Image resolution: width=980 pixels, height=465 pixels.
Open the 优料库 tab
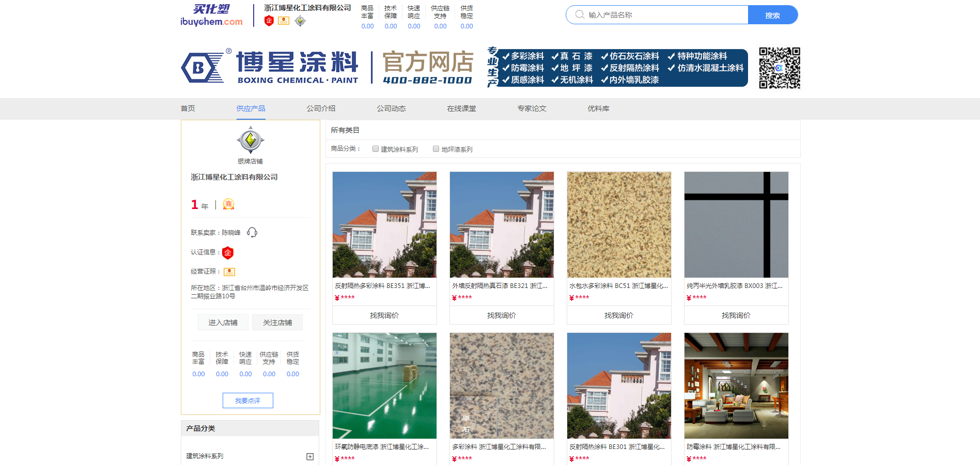click(x=599, y=108)
